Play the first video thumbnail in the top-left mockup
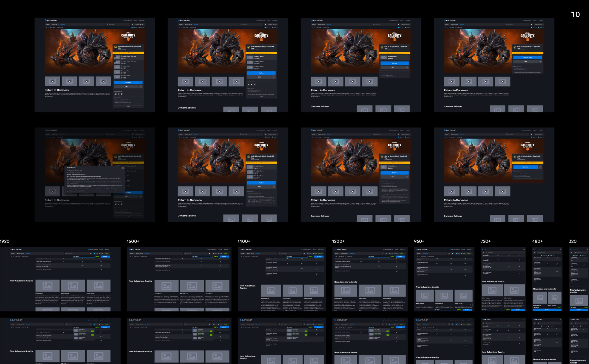Viewport: 589px width, 364px height. point(52,81)
